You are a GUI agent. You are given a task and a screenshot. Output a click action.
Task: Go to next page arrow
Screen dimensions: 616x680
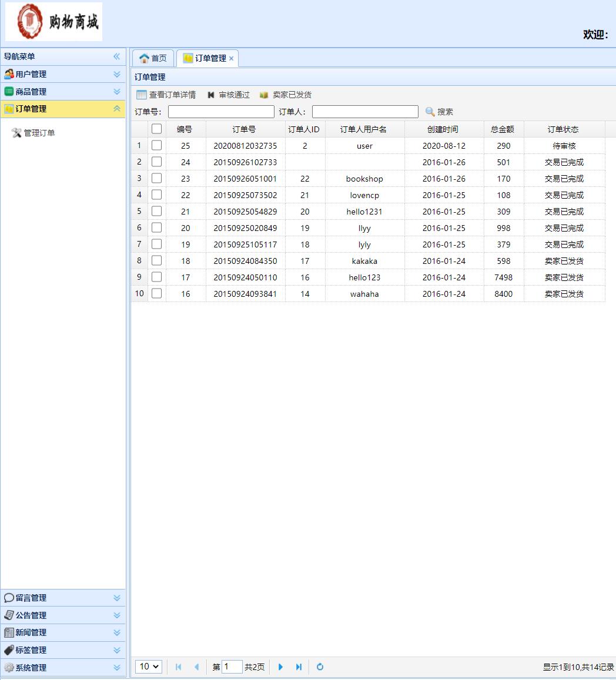pyautogui.click(x=280, y=667)
